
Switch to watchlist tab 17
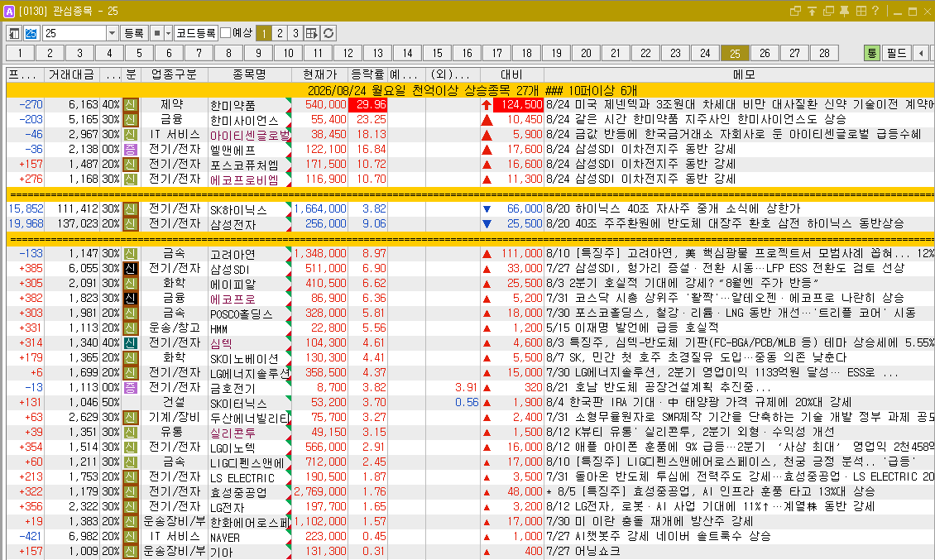497,53
